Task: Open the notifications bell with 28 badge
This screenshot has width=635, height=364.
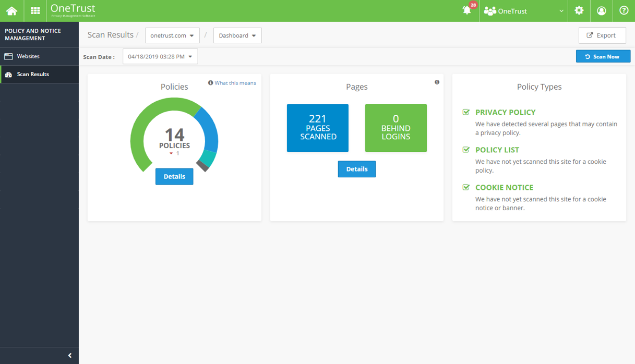Action: pyautogui.click(x=468, y=10)
